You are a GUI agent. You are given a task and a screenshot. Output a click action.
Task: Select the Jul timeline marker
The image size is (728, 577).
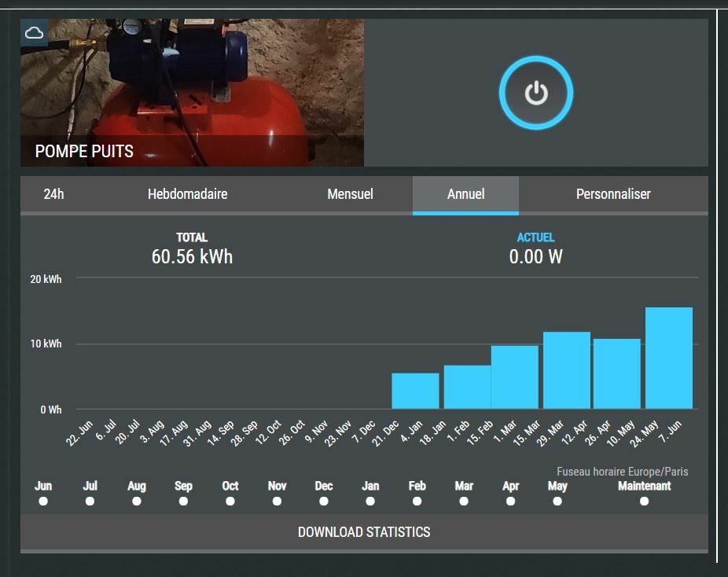(90, 502)
